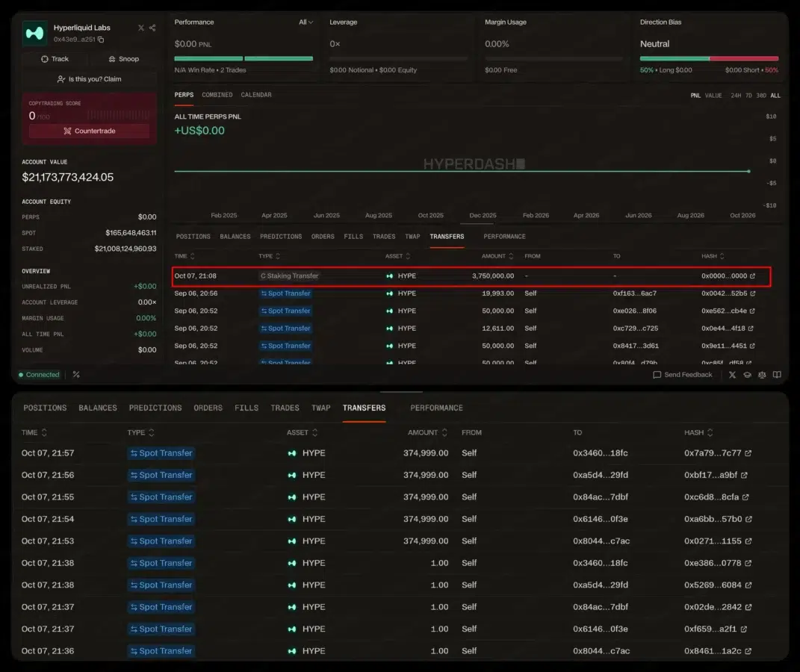Screen dimensions: 800x672
Task: Click the copytrading score meter bars
Action: point(118,115)
